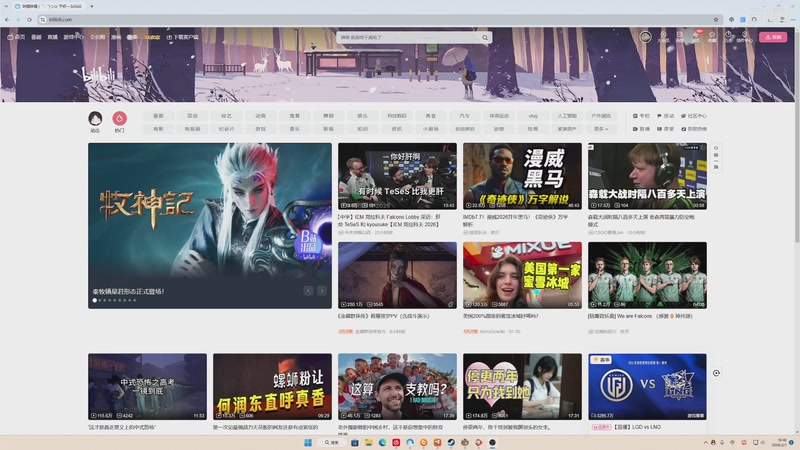Click the floating round icon at right page edge

[x=716, y=373]
